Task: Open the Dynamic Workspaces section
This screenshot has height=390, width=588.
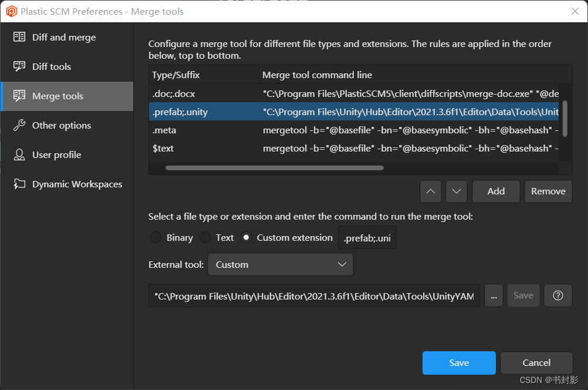Action: tap(67, 184)
